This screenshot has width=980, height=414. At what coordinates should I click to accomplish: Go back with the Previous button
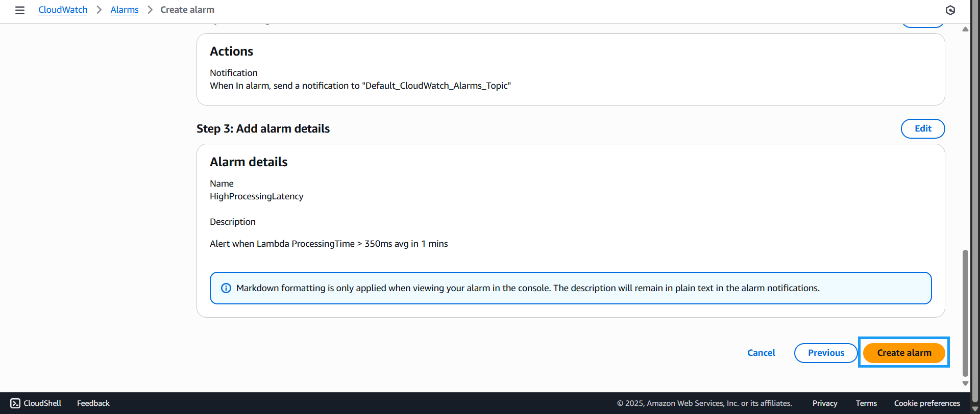click(x=826, y=353)
